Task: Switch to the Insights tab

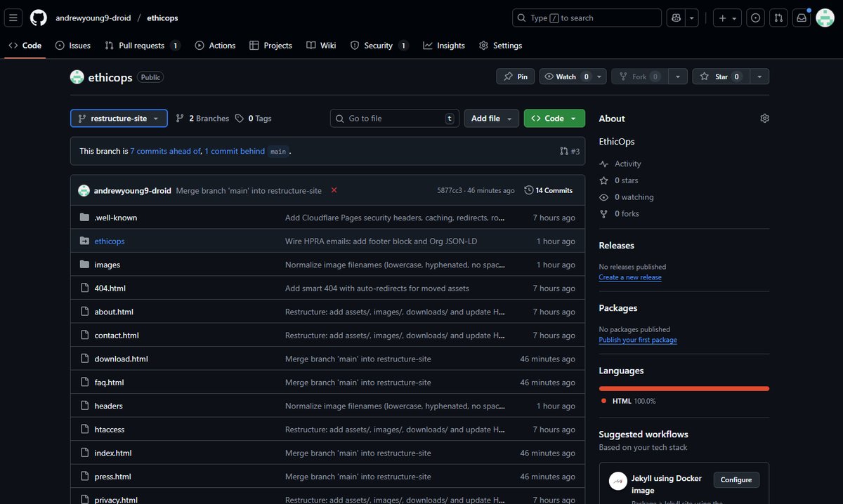Action: click(444, 46)
